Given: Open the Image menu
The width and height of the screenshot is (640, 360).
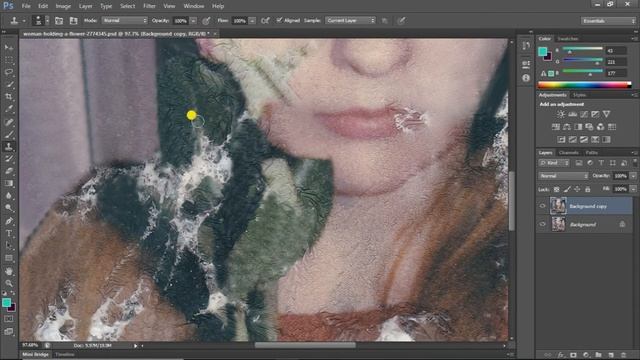Looking at the screenshot, I should click(x=63, y=6).
